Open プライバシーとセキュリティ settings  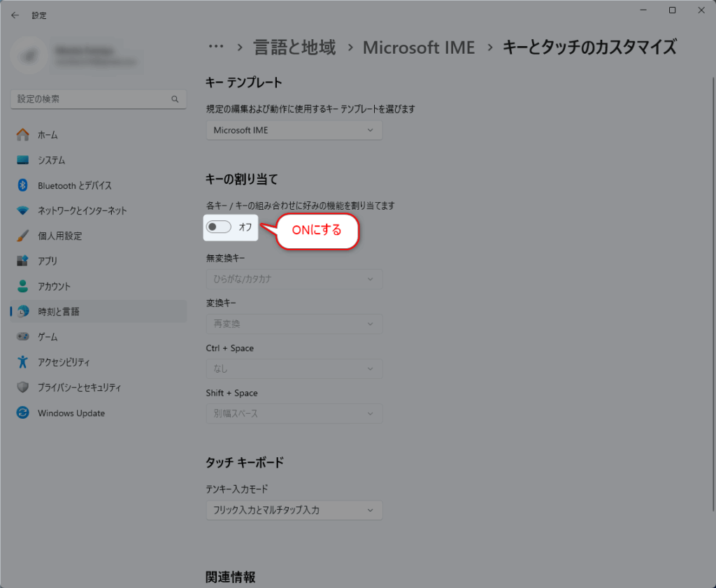pos(98,387)
